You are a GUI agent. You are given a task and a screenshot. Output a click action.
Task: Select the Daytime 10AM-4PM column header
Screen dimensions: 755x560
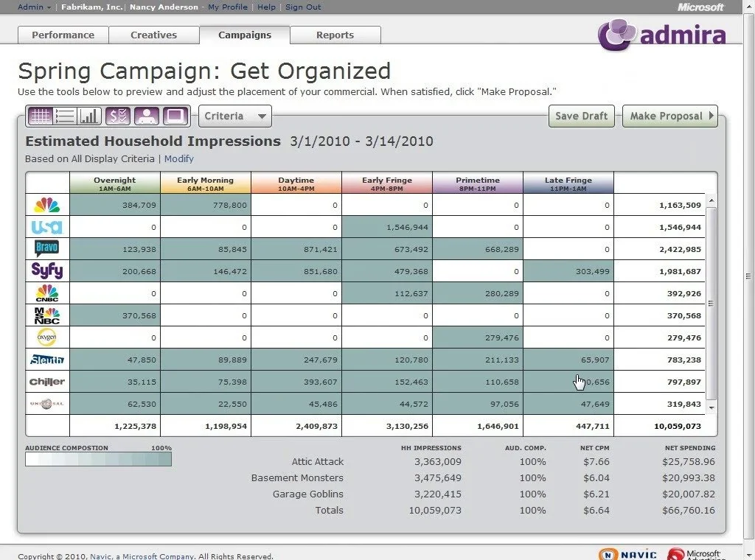coord(296,183)
